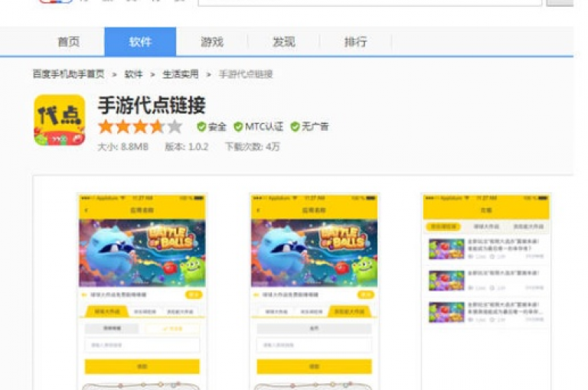Open the 首页 navigation tab

69,41
